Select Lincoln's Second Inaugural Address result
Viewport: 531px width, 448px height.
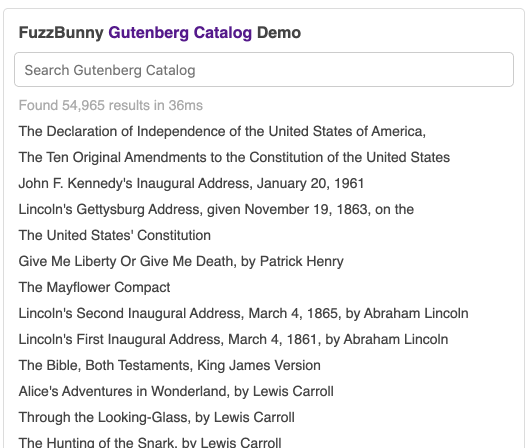pos(243,314)
